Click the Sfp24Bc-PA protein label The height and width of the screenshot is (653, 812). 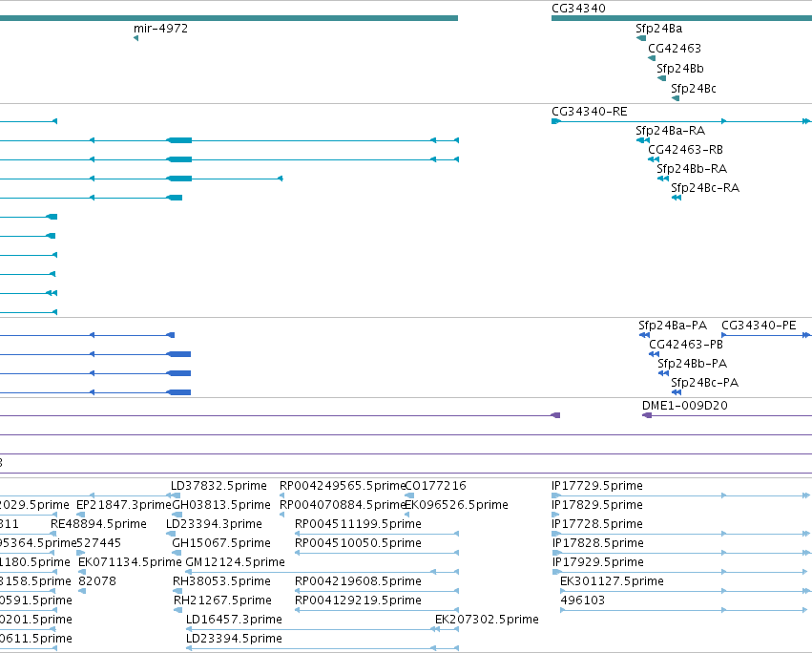[705, 383]
